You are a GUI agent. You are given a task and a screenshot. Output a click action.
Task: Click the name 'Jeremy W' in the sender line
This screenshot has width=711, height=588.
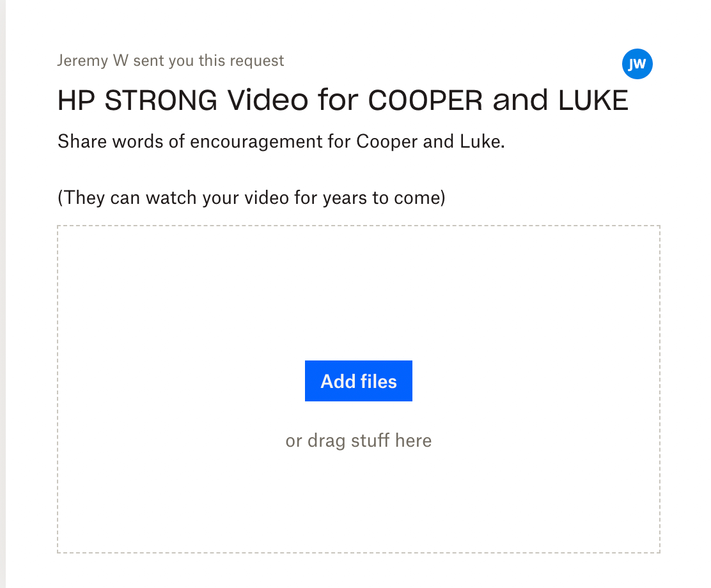point(93,61)
